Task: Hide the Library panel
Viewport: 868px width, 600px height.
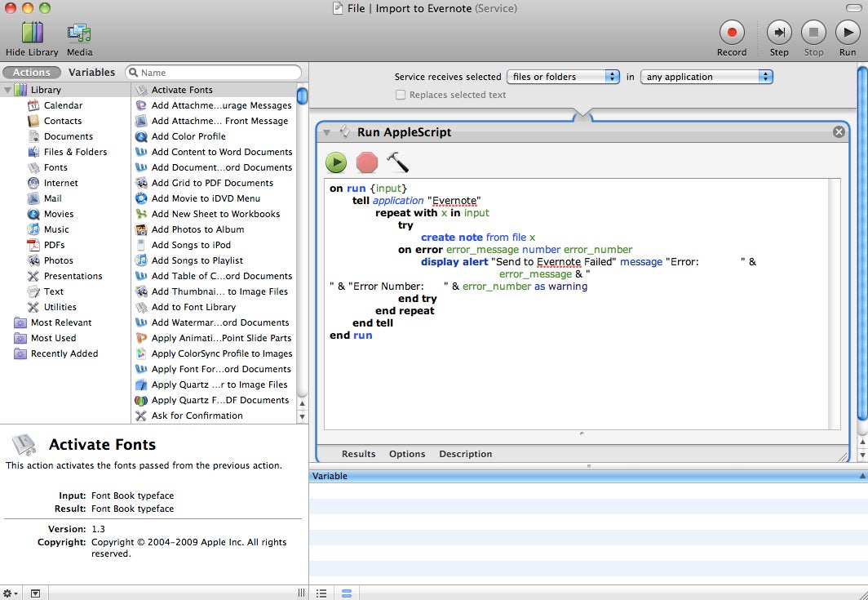Action: click(x=32, y=33)
